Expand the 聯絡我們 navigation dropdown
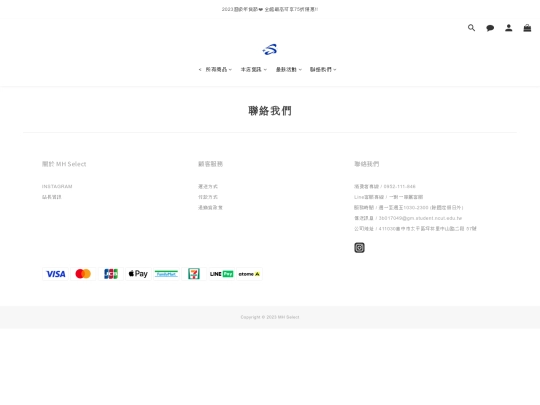 pyautogui.click(x=323, y=70)
